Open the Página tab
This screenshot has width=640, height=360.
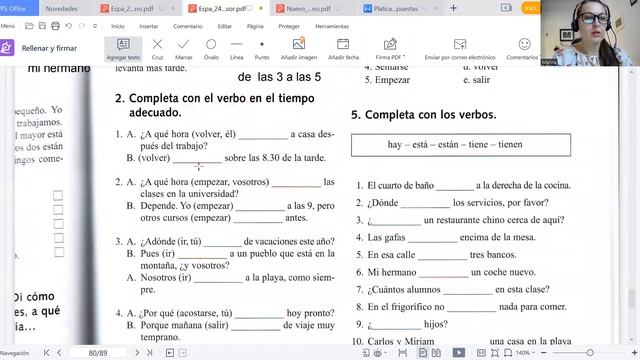[x=255, y=26]
